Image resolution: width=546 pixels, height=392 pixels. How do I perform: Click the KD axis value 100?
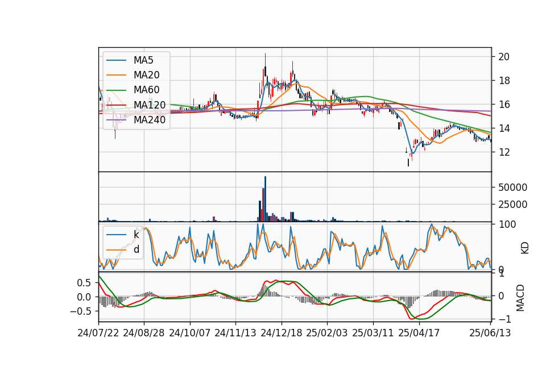(507, 224)
